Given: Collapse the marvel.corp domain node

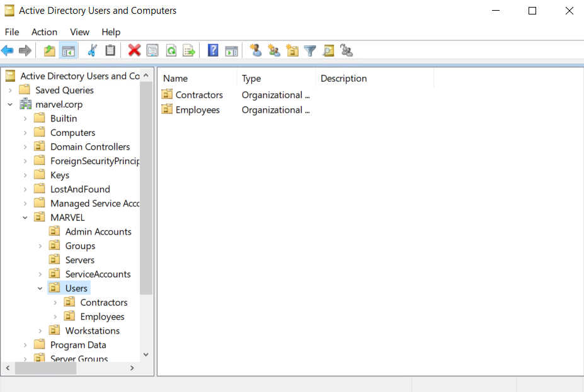Looking at the screenshot, I should coord(11,104).
